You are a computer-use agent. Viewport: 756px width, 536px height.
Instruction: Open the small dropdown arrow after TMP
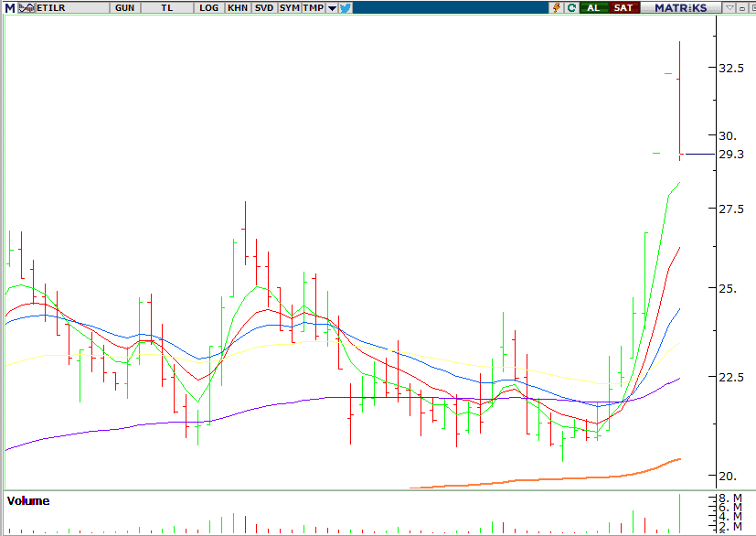pos(332,7)
